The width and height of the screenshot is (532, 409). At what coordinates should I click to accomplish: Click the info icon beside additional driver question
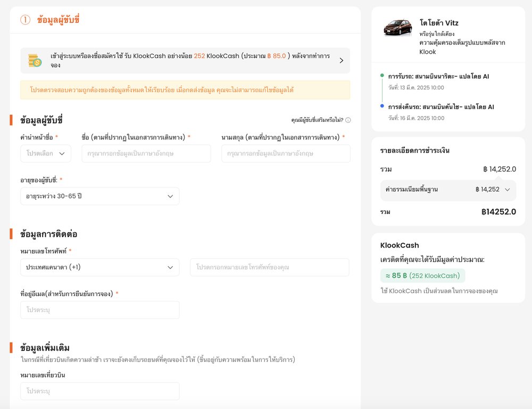point(348,120)
